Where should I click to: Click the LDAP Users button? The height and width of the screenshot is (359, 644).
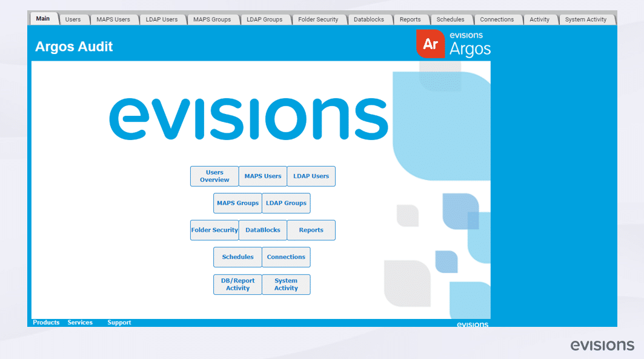(311, 176)
